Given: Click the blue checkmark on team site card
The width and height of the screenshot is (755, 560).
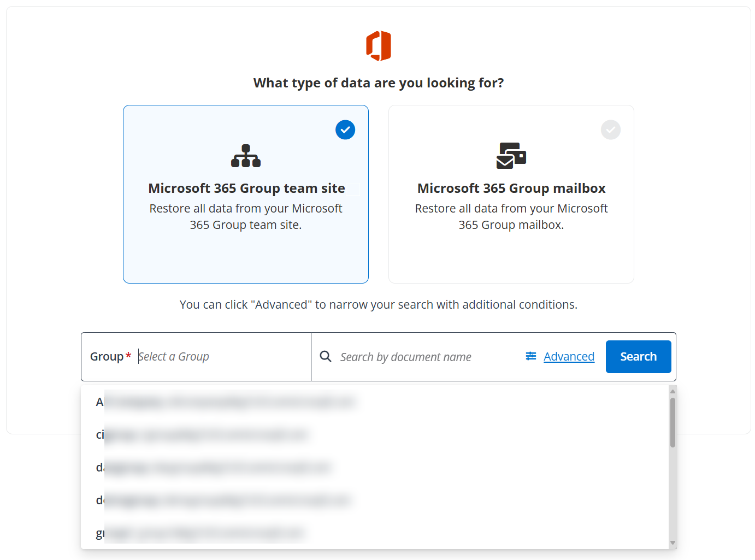Looking at the screenshot, I should [345, 130].
